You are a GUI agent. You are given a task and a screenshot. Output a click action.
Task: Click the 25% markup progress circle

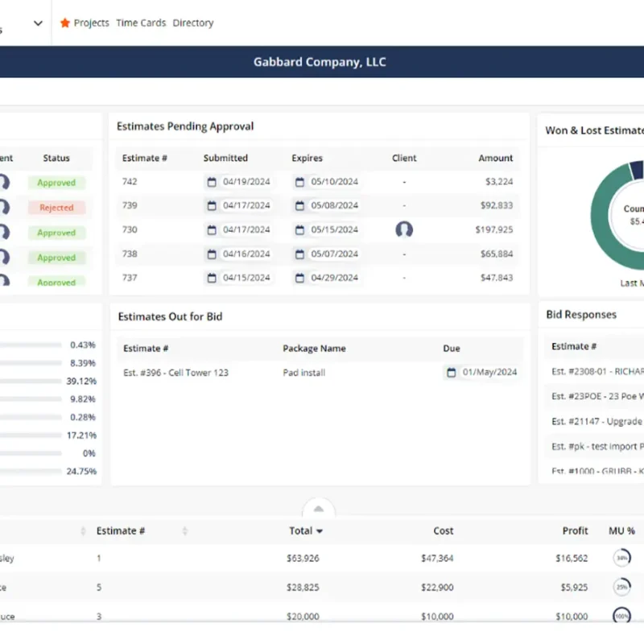tap(621, 587)
